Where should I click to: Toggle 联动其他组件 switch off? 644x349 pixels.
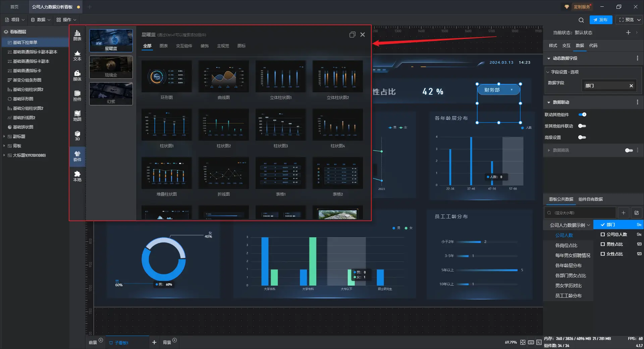point(582,115)
